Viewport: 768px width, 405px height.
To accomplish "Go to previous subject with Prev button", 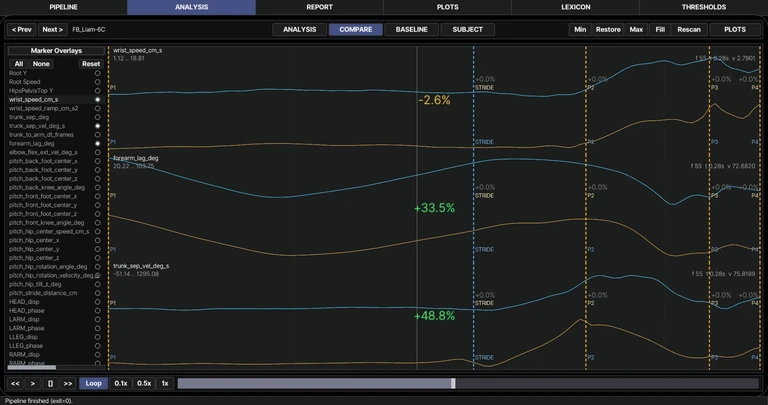I will tap(22, 29).
